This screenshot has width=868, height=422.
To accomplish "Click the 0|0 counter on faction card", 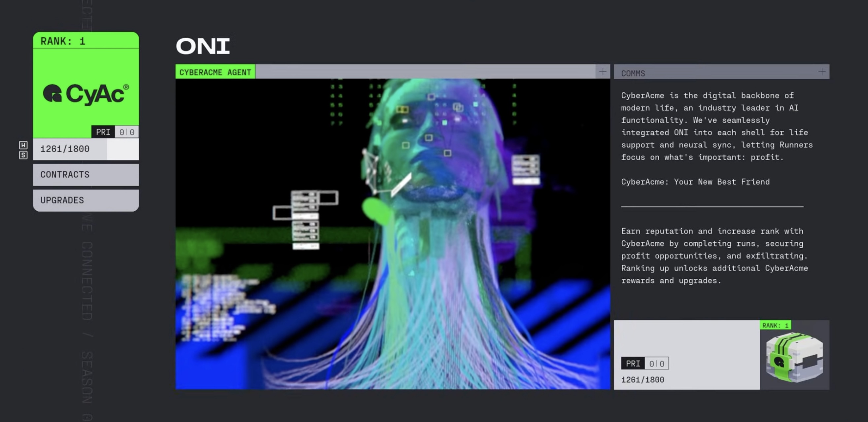I will (127, 132).
